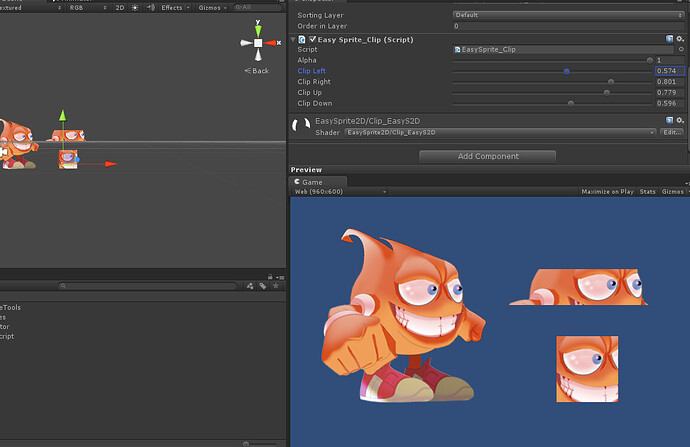
Task: Click the Add Component button
Action: (x=487, y=156)
